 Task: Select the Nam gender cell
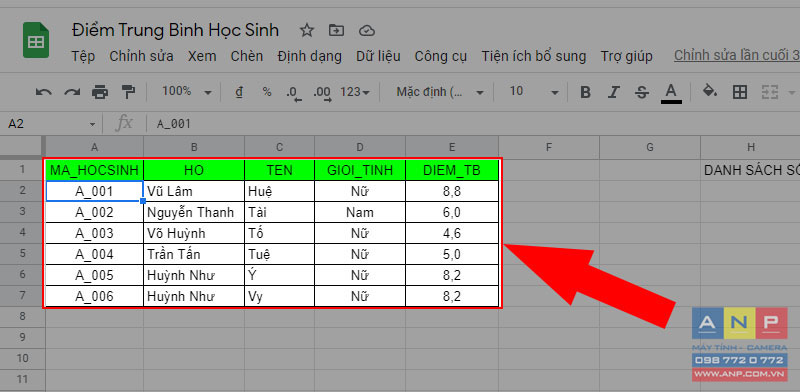click(x=360, y=212)
